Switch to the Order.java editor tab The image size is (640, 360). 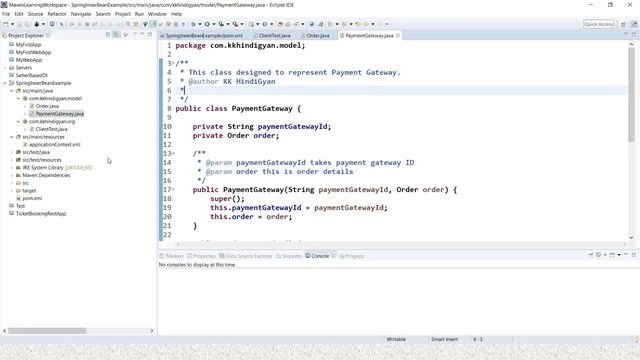[x=315, y=36]
